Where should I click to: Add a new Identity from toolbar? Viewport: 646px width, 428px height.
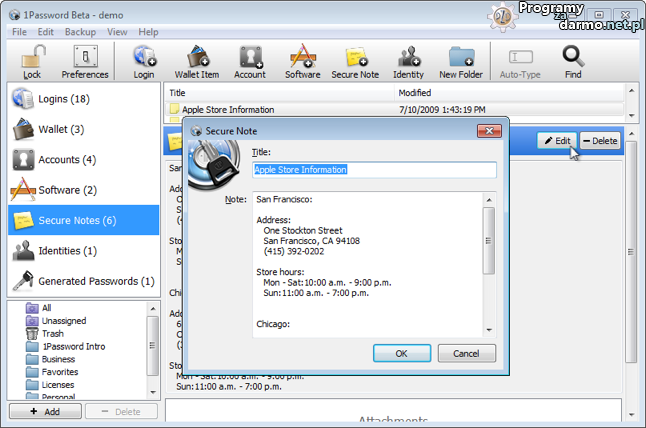point(408,60)
